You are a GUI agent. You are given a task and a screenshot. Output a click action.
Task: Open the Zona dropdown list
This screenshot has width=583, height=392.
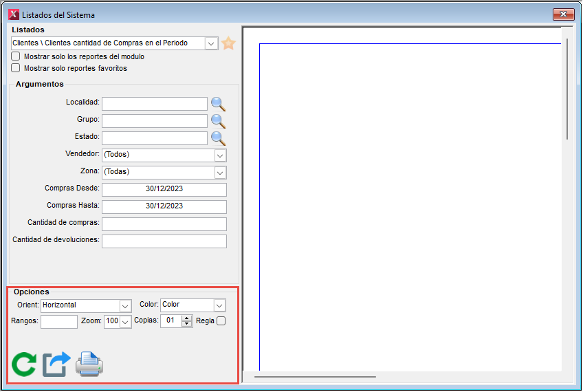(220, 173)
